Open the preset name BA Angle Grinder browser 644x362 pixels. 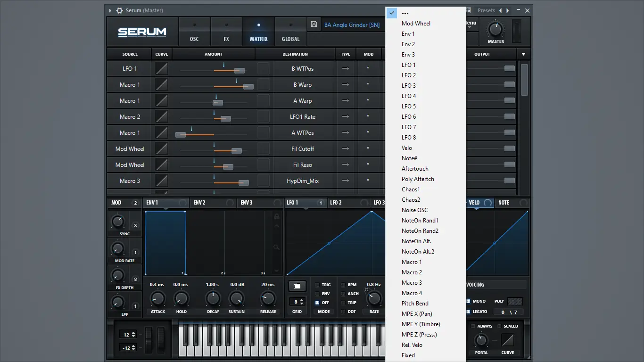point(352,25)
